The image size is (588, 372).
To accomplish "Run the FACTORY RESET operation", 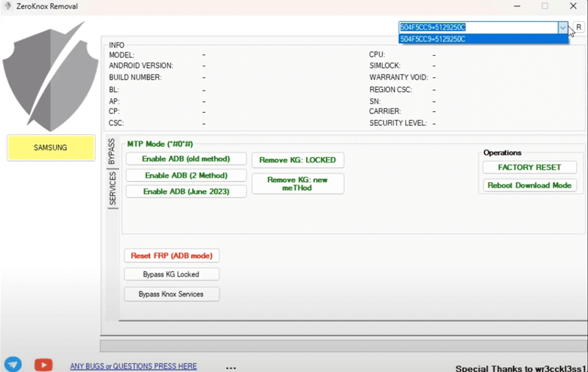I will pos(529,167).
